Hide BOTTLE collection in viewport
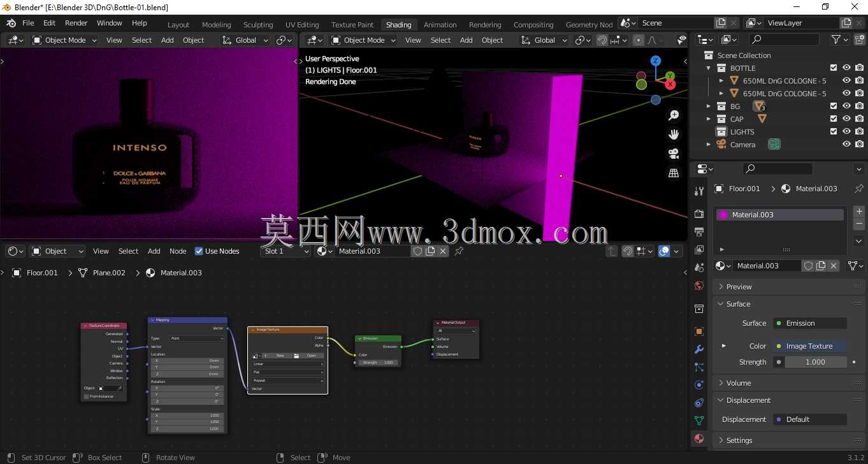The image size is (868, 464). 847,68
